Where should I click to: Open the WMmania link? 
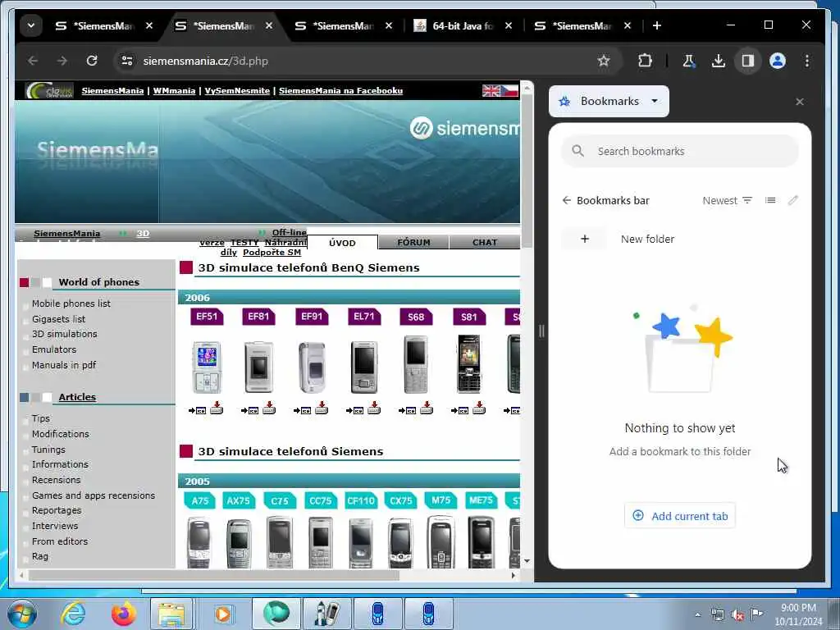point(174,90)
